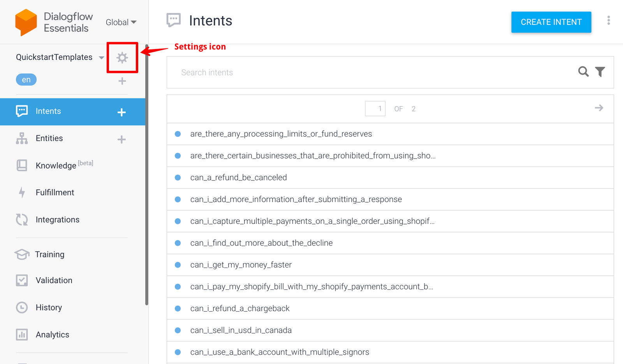Open the can_a_refund_be_canceled intent
Screen dimensions: 623x364
(x=238, y=178)
